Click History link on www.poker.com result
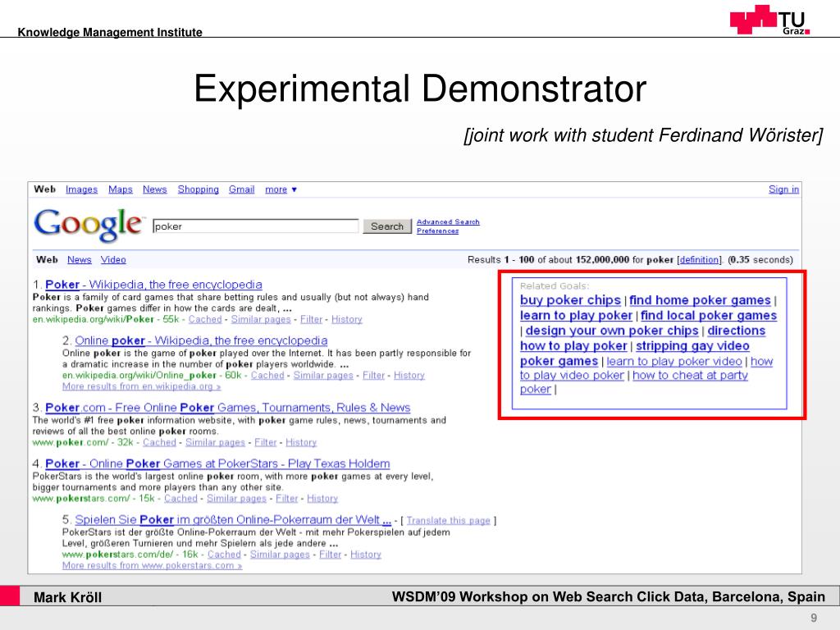The width and height of the screenshot is (840, 630). pos(301,442)
